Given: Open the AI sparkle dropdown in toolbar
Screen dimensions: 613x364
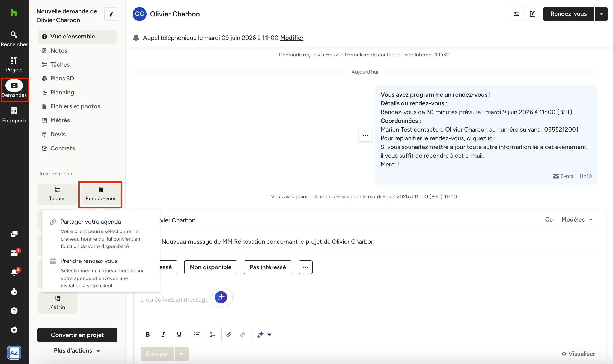Looking at the screenshot, I should 264,334.
